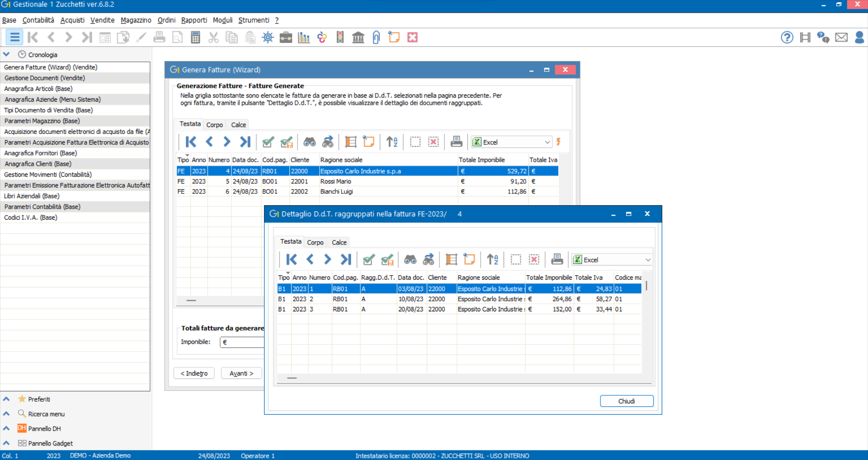Select the ship wheel icon on the toolbar

[x=268, y=37]
